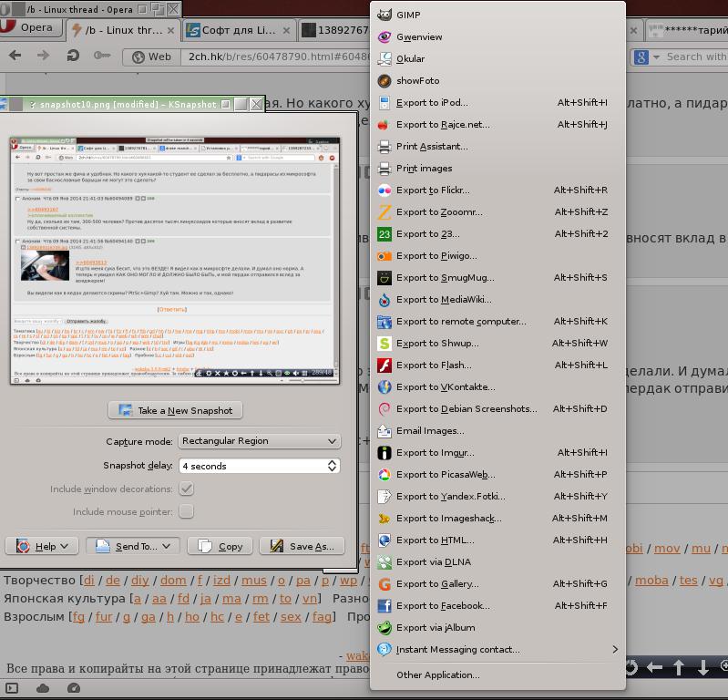Expand the Instant Messaging contact submenu arrow
728x700 pixels.
[x=615, y=649]
